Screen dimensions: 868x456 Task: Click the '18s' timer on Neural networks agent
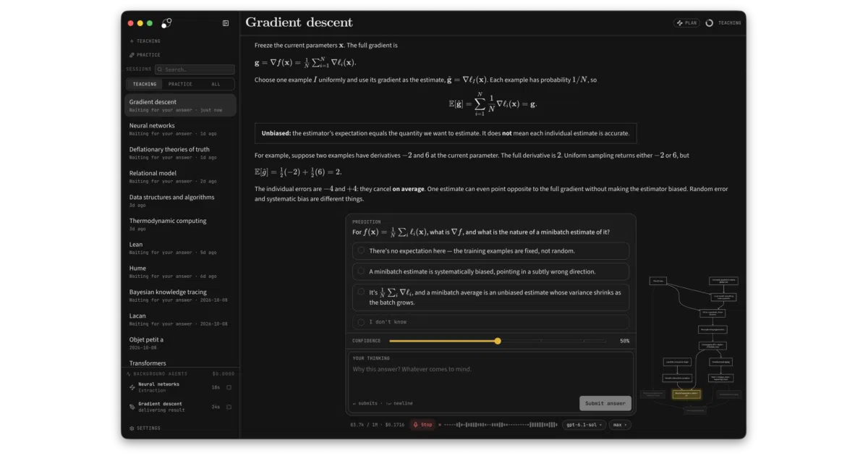point(216,387)
